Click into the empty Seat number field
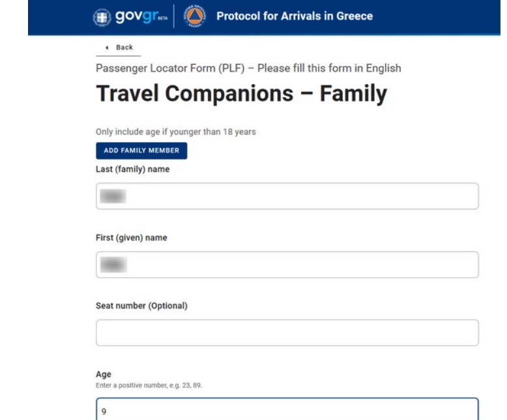Screen dimensions: 507x420 (x=287, y=333)
